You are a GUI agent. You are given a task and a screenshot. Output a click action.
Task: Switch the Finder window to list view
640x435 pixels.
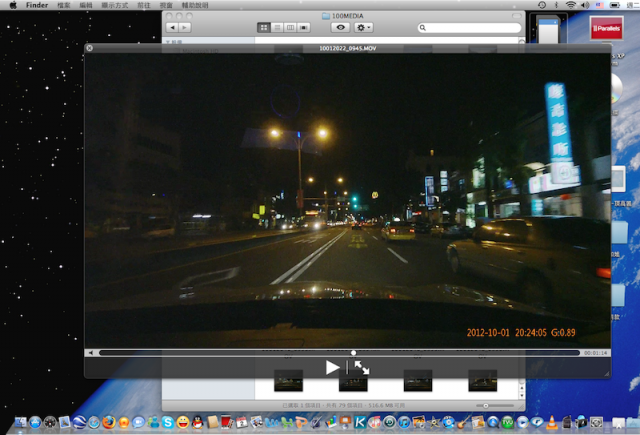[x=277, y=27]
